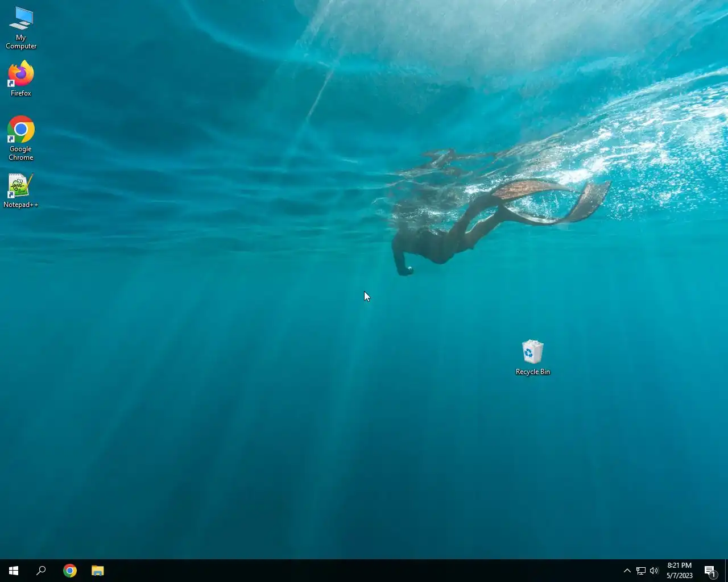Show hidden system tray icons

(x=627, y=571)
